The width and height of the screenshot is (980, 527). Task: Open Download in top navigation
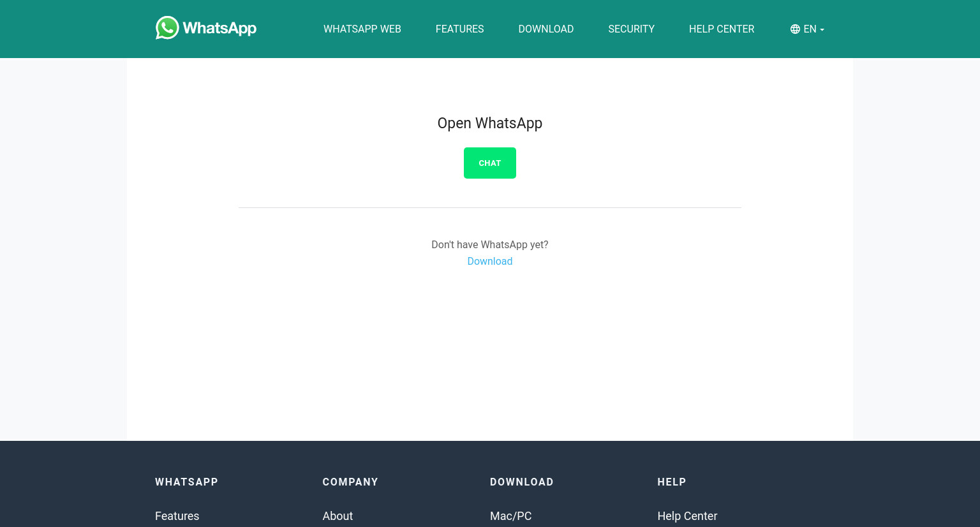[x=546, y=29]
